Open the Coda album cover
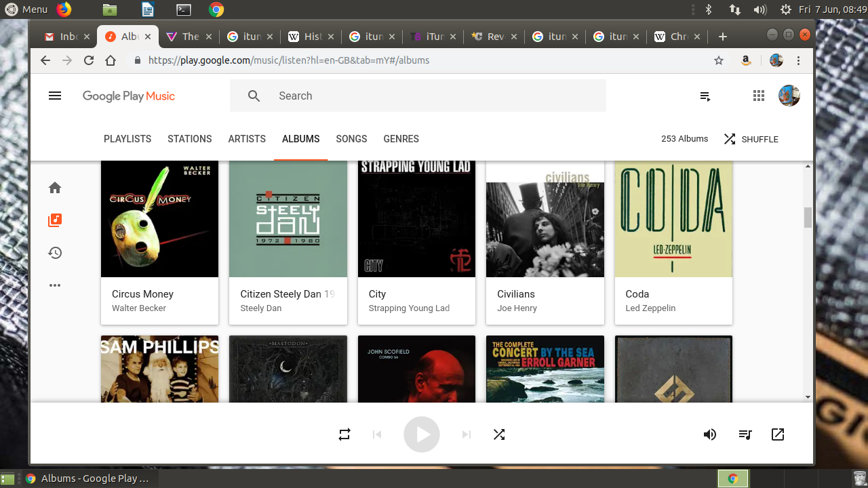This screenshot has height=488, width=868. 673,219
